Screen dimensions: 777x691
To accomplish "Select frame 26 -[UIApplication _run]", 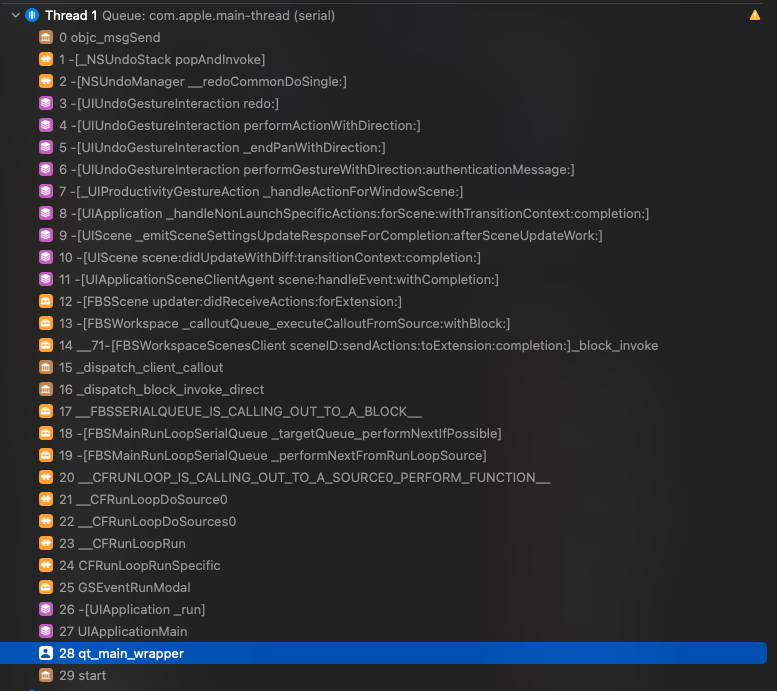I will click(132, 609).
